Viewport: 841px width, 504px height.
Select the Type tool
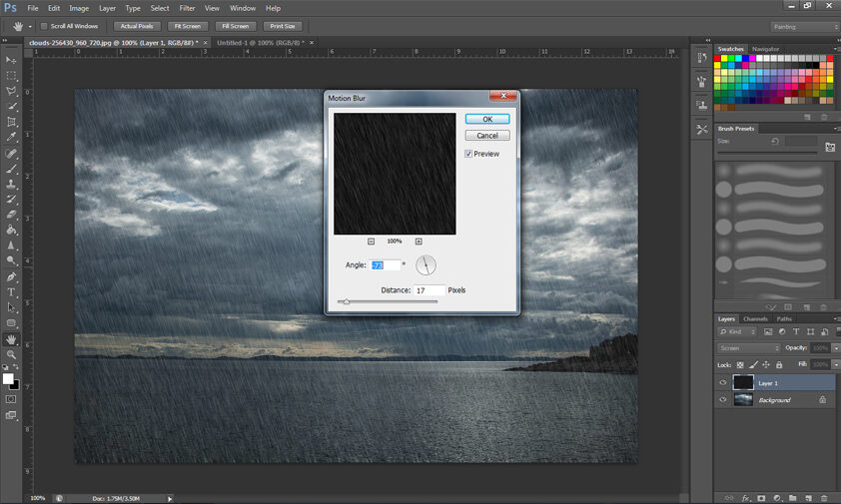click(x=12, y=291)
